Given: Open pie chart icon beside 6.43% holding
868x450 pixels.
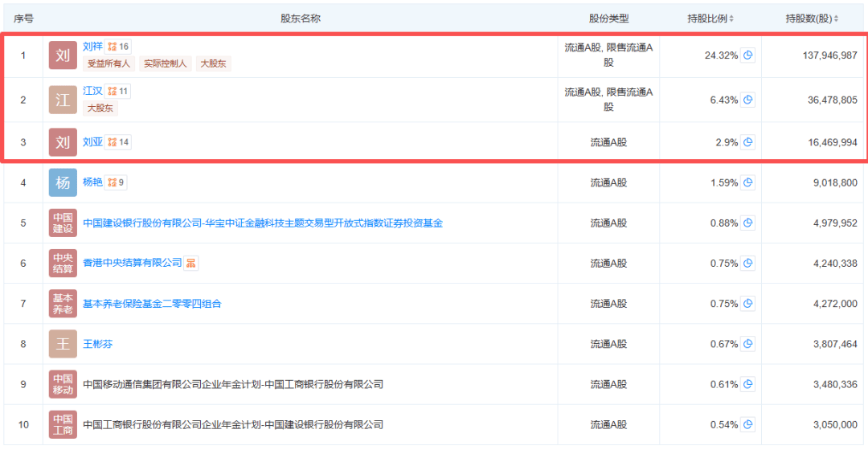Looking at the screenshot, I should coord(748,100).
